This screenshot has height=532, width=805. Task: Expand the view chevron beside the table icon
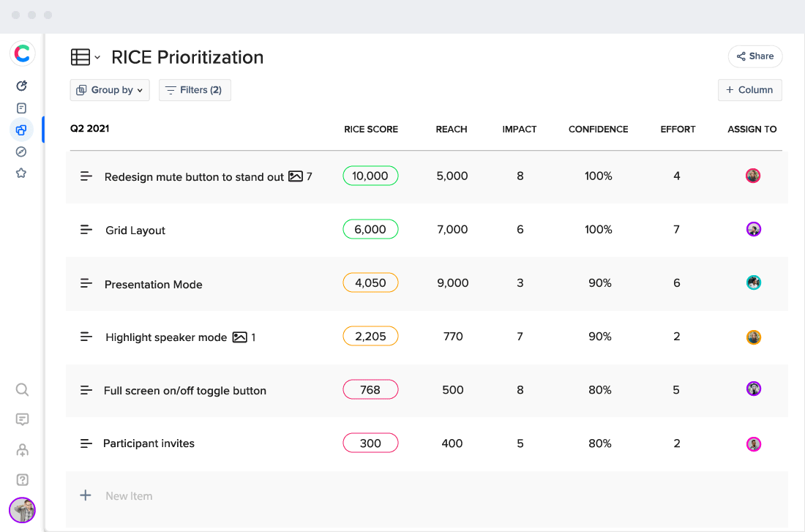click(x=97, y=57)
